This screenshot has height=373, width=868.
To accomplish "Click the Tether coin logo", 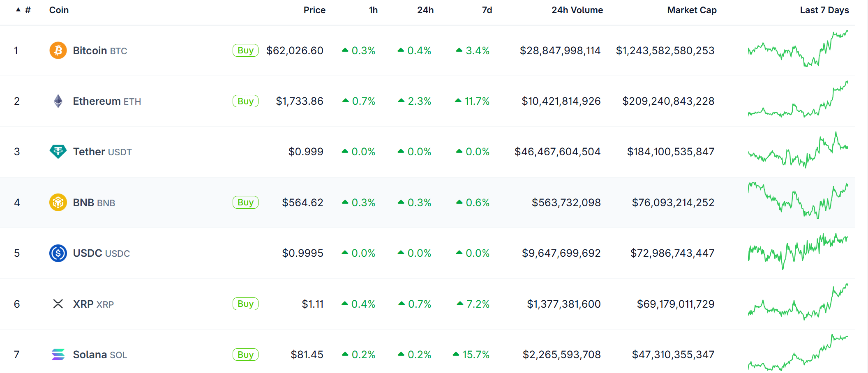I will point(58,152).
